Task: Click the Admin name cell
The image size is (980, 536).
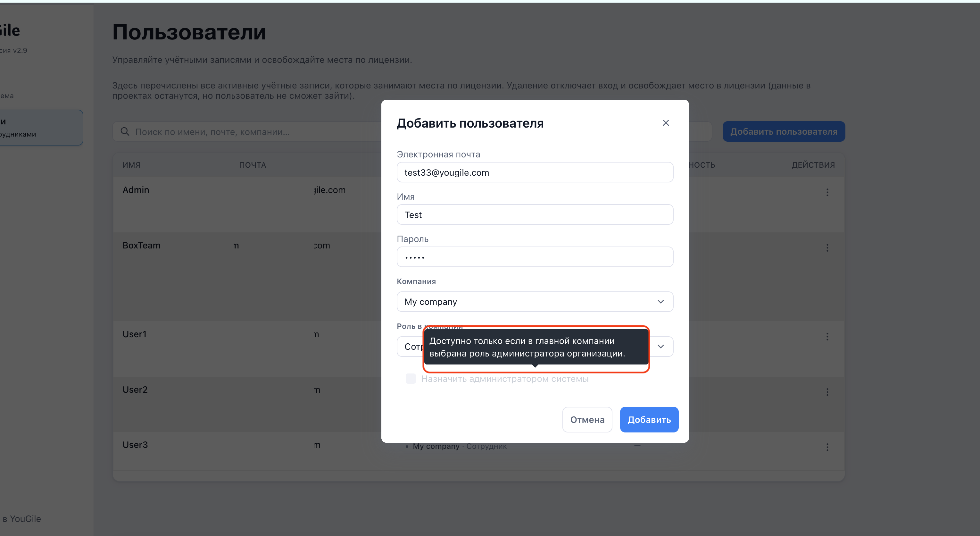Action: [136, 189]
